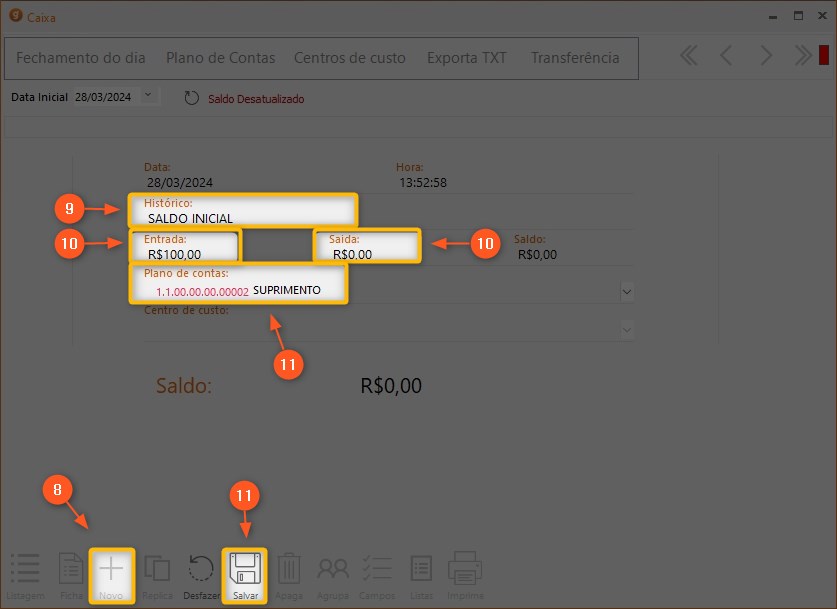
Task: Click the Agrupa group icon
Action: (x=333, y=569)
